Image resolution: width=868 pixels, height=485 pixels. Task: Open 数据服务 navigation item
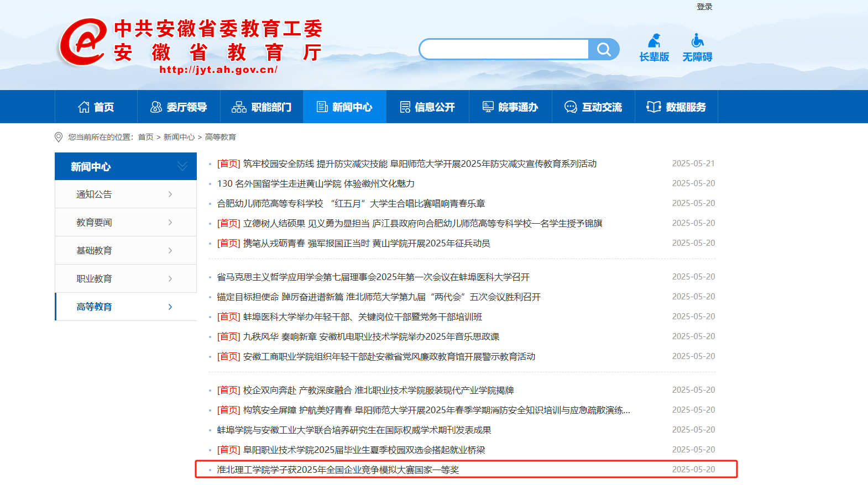[x=676, y=107]
